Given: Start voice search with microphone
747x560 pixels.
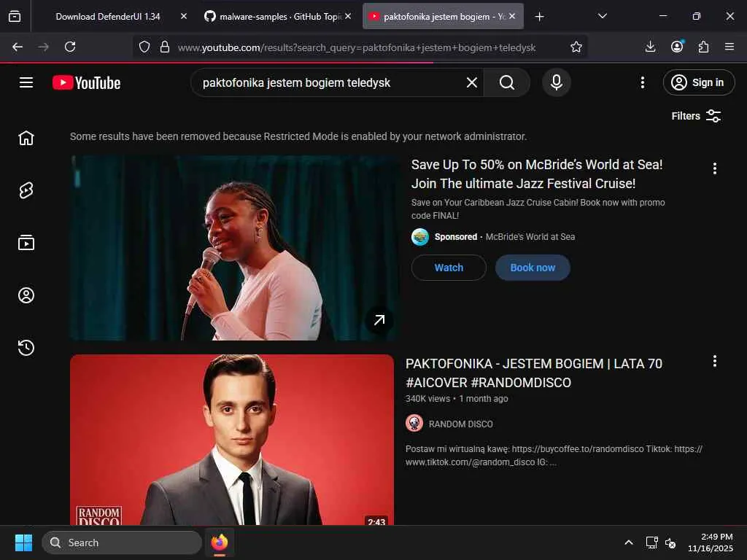Looking at the screenshot, I should [556, 83].
